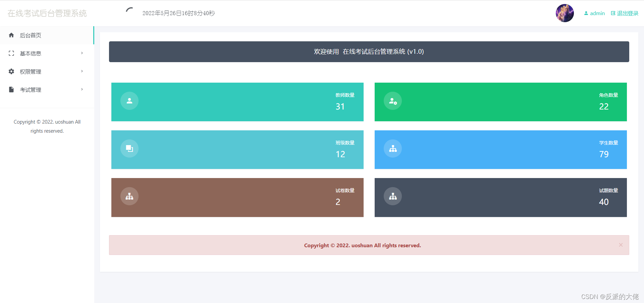Click the loading spinner near the clock

click(129, 10)
